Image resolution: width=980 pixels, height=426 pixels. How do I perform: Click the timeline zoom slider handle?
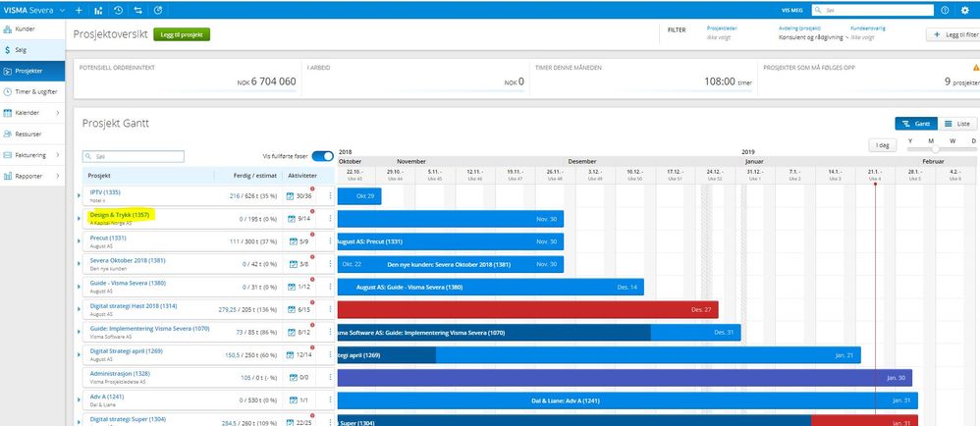(x=935, y=149)
